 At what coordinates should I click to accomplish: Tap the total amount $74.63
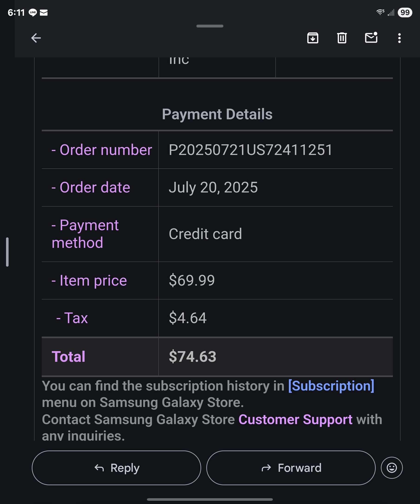(193, 357)
